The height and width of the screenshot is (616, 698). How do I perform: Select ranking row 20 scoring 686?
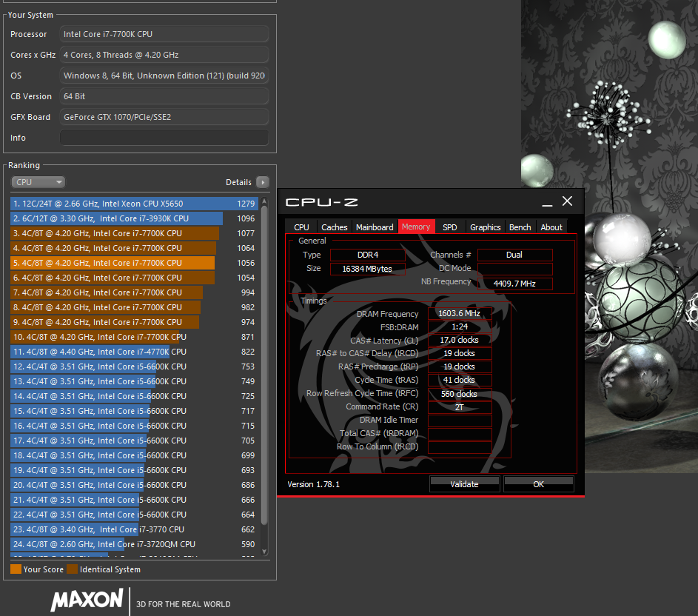(134, 485)
